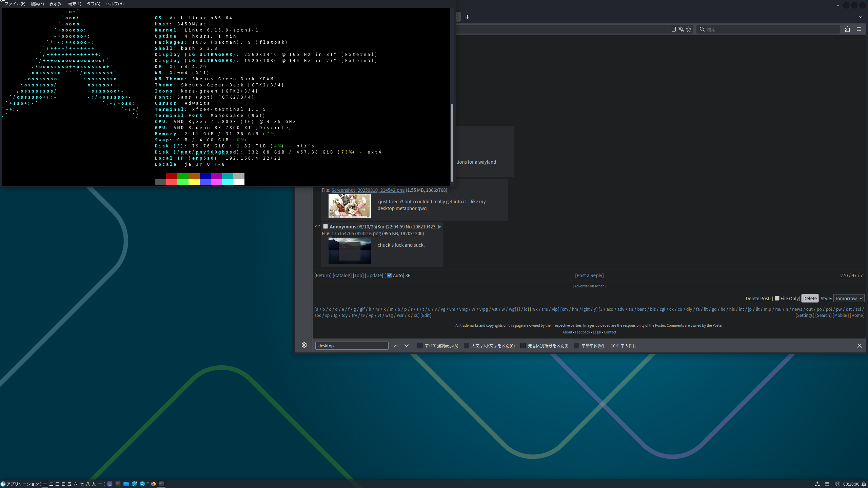Switch to Firefox in the taskbar
The image size is (868, 488).
point(153,484)
